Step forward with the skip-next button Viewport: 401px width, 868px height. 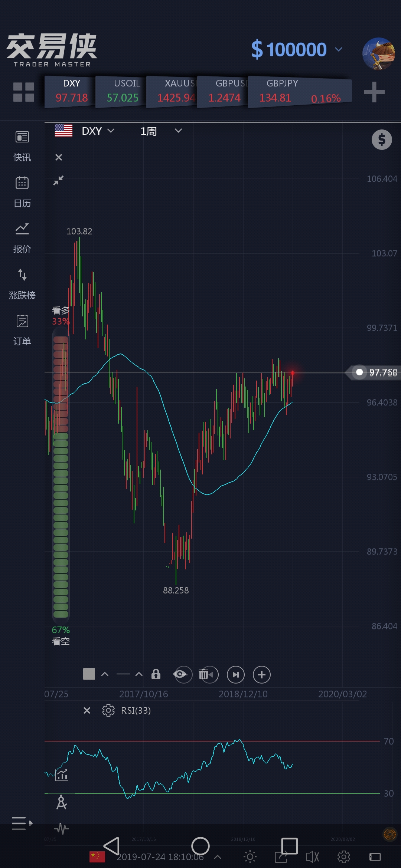[236, 674]
